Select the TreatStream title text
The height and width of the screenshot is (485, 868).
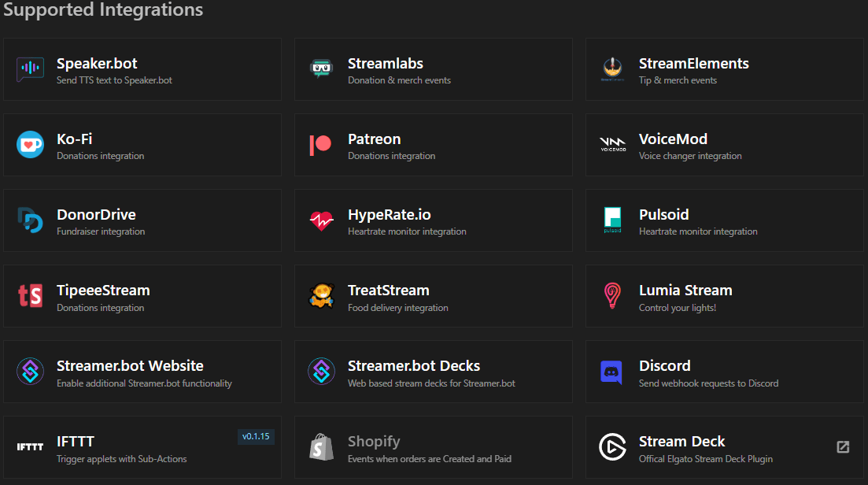389,290
